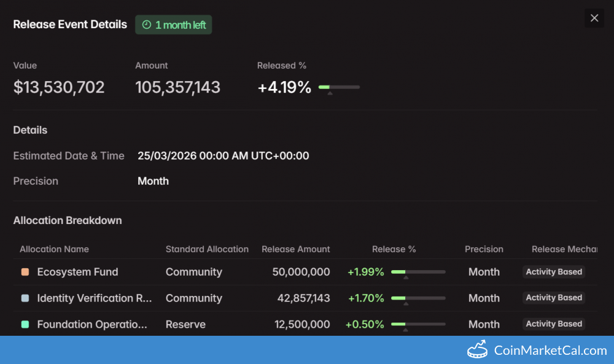The height and width of the screenshot is (364, 614).
Task: Click the blue Identity Verification color swatch
Action: [x=25, y=298]
